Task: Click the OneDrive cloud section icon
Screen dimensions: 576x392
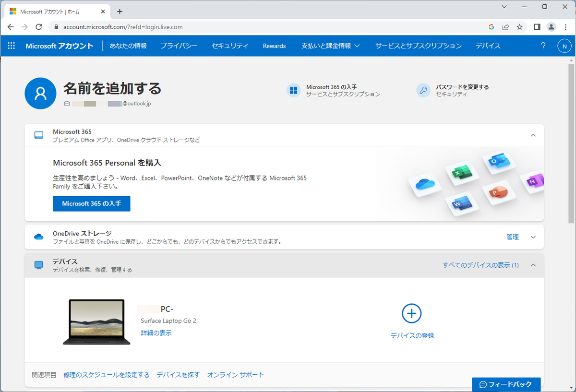Action: (x=39, y=237)
